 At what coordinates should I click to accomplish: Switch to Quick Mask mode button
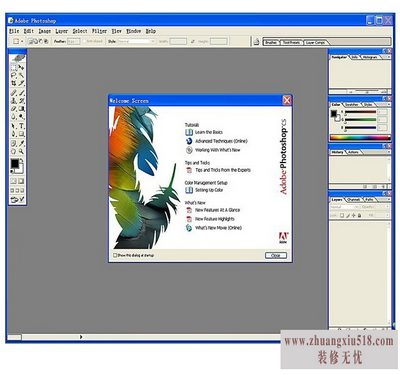point(21,181)
